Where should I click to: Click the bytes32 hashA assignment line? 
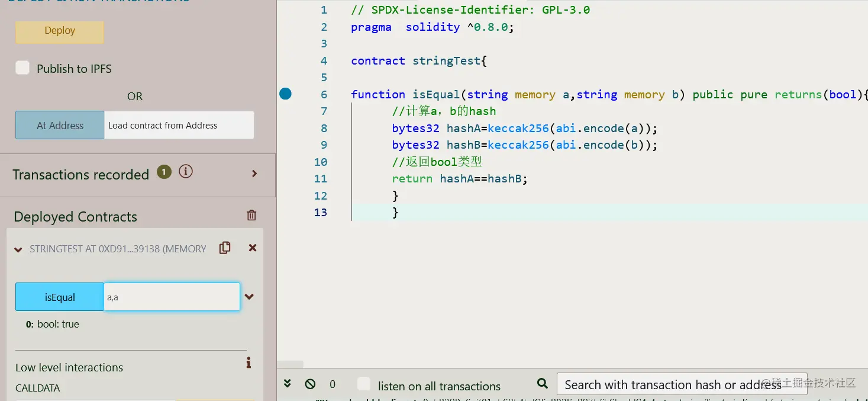(x=525, y=128)
